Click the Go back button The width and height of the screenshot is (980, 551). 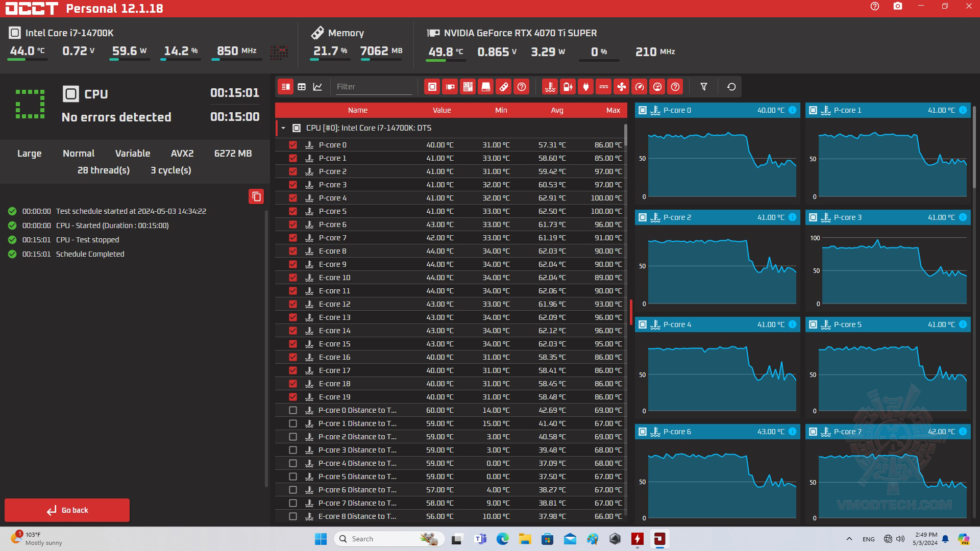[x=67, y=510]
